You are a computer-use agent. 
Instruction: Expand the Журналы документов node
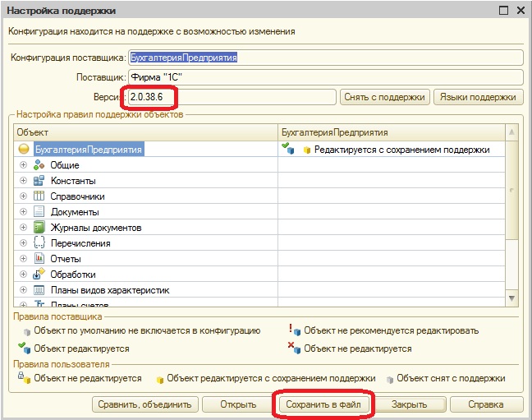(x=24, y=228)
